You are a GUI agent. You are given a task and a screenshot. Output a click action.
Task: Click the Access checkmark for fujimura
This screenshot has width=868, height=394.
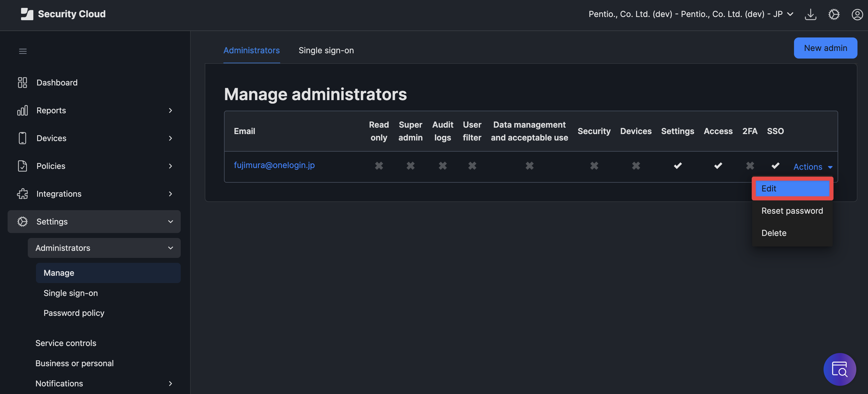tap(718, 165)
